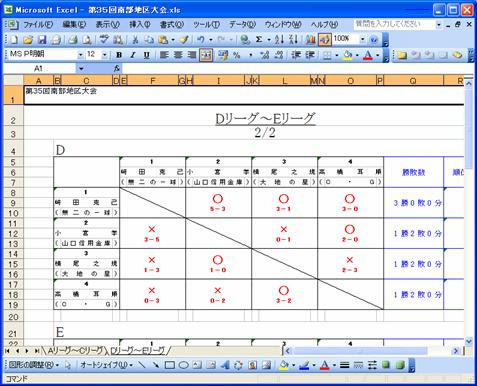Viewport: 477px width, 386px height.
Task: Open the zoom 100% dropdown
Action: (x=362, y=39)
